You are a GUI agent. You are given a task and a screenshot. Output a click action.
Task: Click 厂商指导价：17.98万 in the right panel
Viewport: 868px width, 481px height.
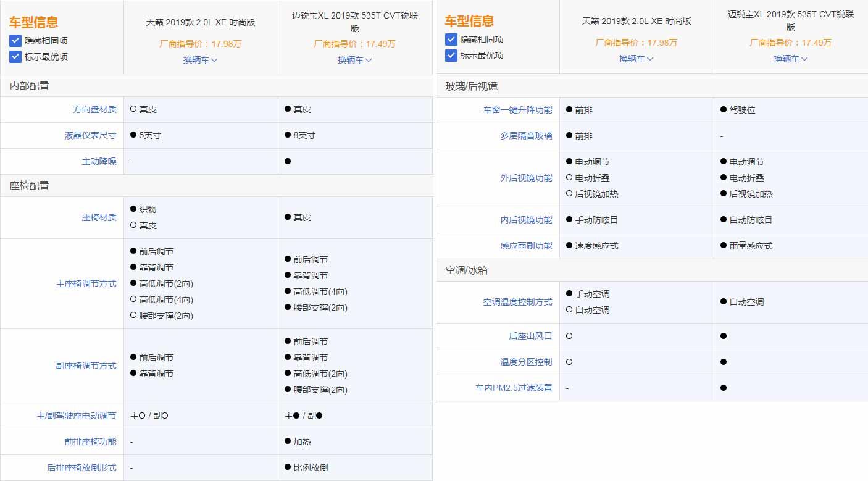click(x=636, y=43)
